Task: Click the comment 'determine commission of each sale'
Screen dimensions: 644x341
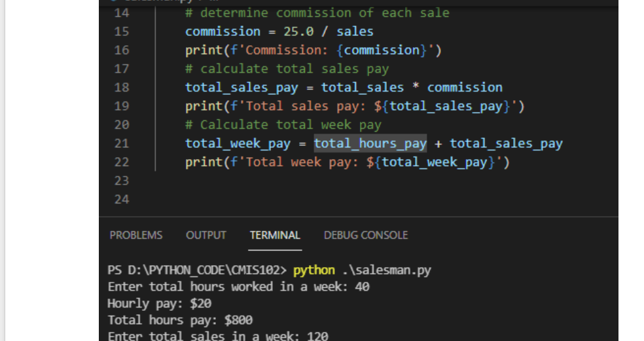Action: pyautogui.click(x=325, y=13)
